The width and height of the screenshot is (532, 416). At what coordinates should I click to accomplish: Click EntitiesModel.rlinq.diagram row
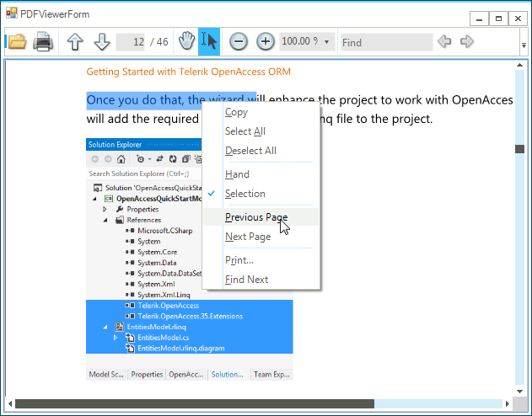click(x=190, y=349)
